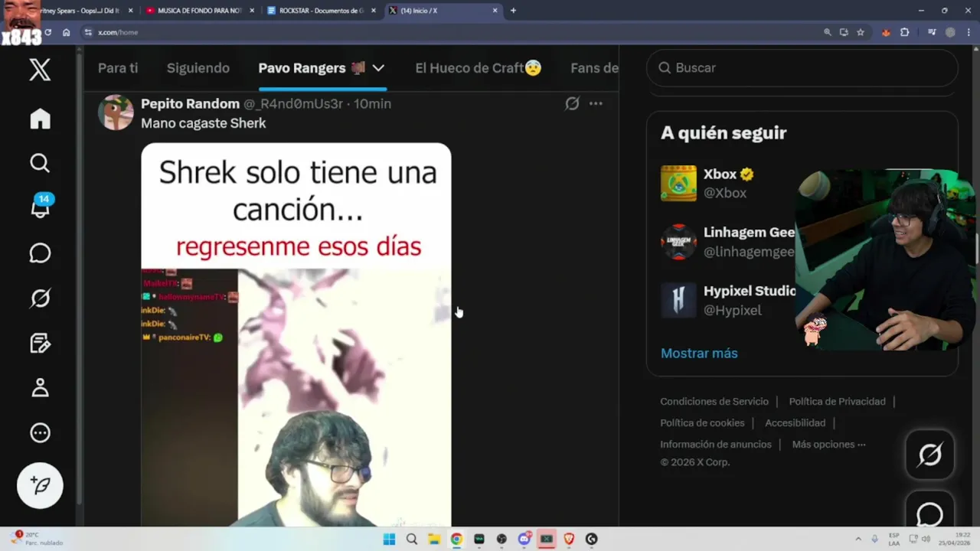Open the More options circle in sidebar
The width and height of the screenshot is (980, 551).
[x=40, y=433]
